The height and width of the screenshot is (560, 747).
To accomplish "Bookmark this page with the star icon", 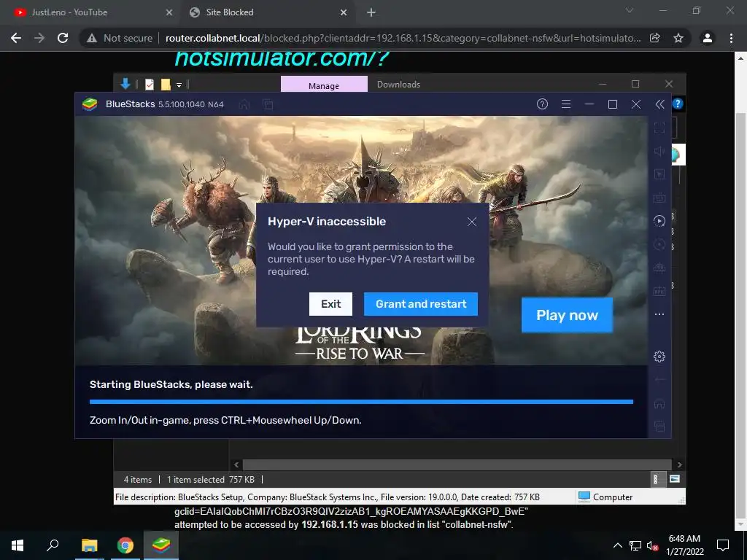I will coord(678,38).
